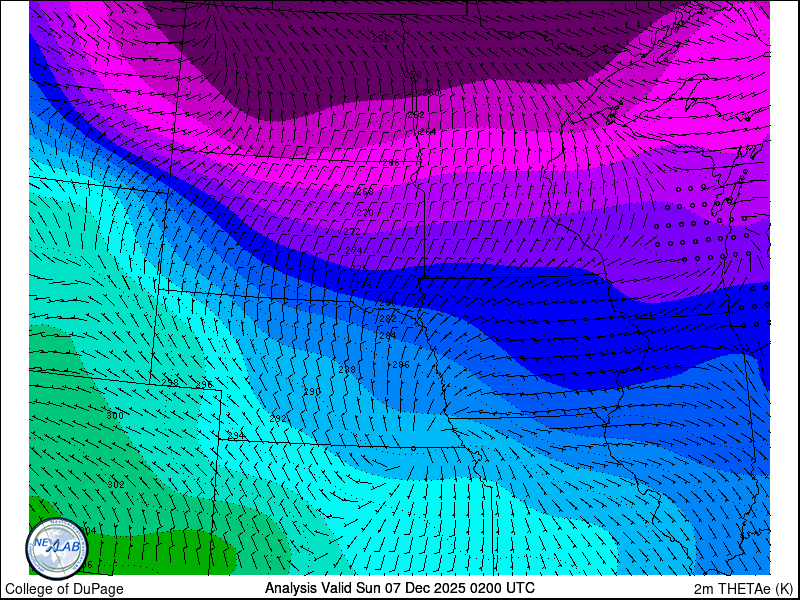Click the 292 contour label
Screen dimensions: 800x600
278,419
